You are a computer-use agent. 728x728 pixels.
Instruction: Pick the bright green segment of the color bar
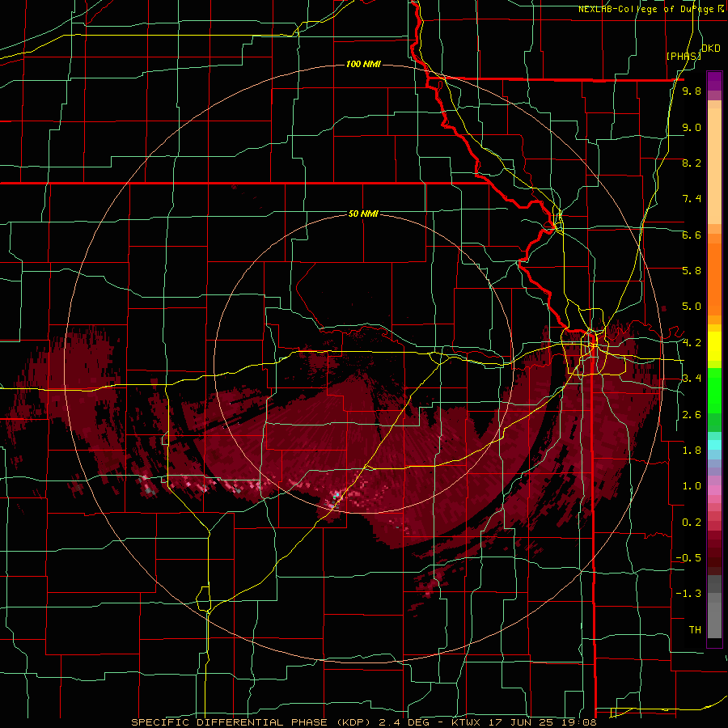pyautogui.click(x=714, y=392)
